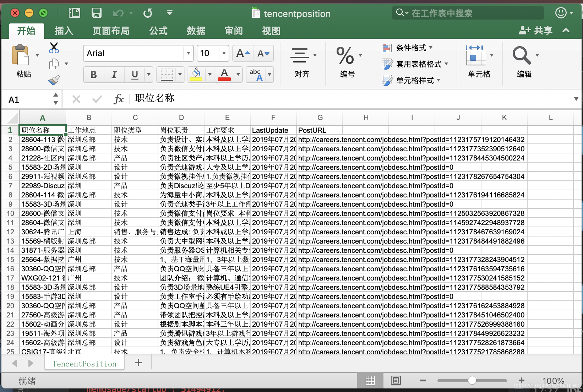
Task: Open the 审阅 Review tab
Action: [x=234, y=31]
